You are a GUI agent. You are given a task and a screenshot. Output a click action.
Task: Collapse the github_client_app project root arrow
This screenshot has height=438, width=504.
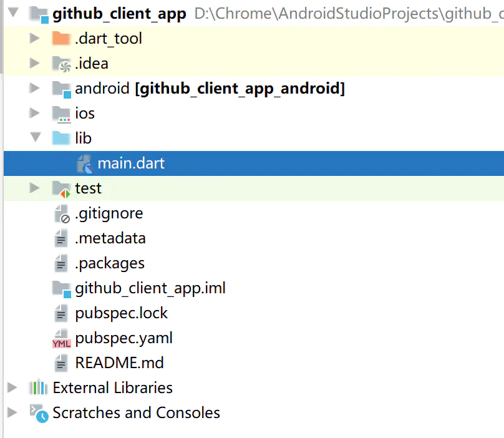pyautogui.click(x=12, y=13)
